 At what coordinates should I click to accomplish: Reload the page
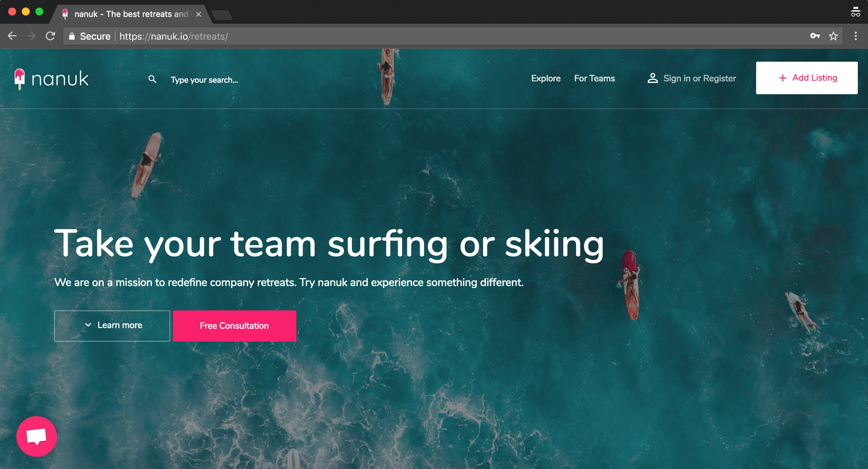pos(51,36)
